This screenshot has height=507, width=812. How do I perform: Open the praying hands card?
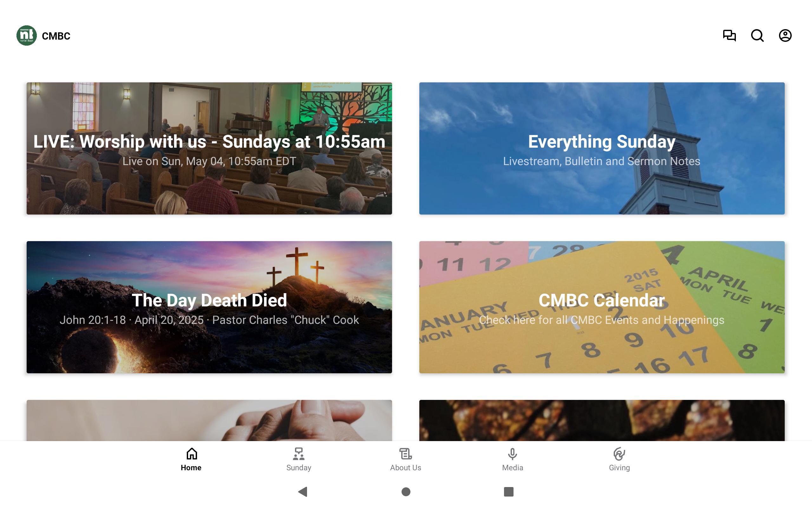[x=209, y=420]
